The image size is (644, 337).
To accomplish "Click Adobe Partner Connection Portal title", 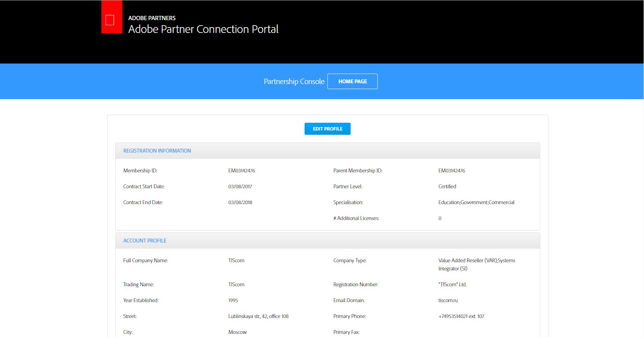I will click(203, 29).
